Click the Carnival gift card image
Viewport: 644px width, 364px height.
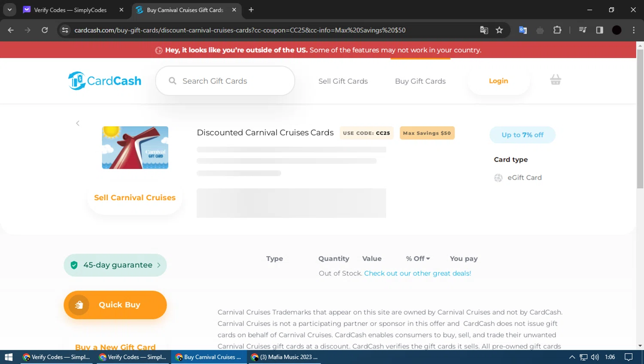point(135,147)
